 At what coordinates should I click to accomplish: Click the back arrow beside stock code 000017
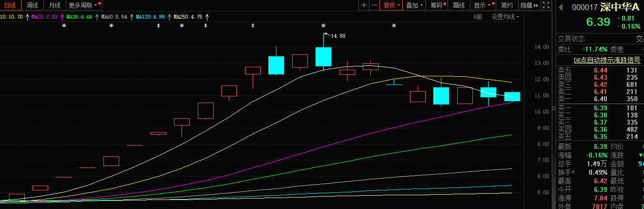(x=561, y=7)
